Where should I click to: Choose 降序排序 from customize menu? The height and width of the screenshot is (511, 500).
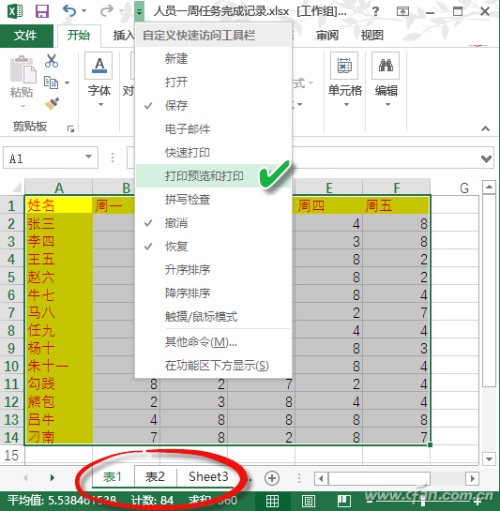click(213, 293)
